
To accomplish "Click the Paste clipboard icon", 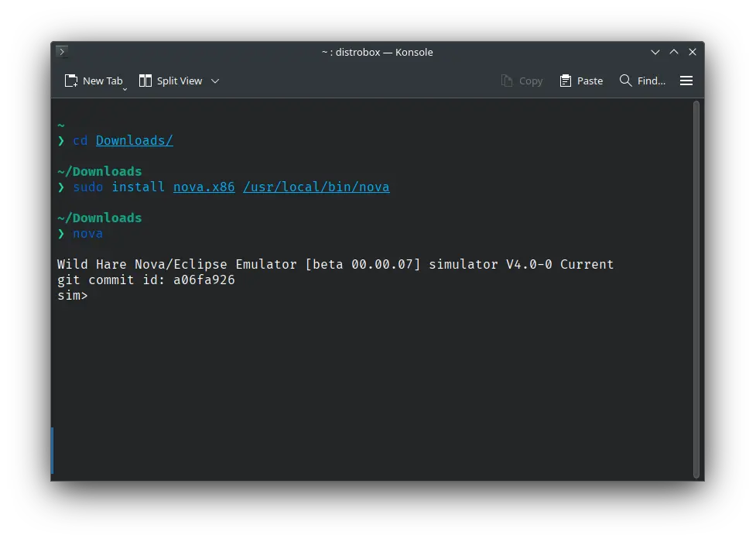I will point(565,81).
